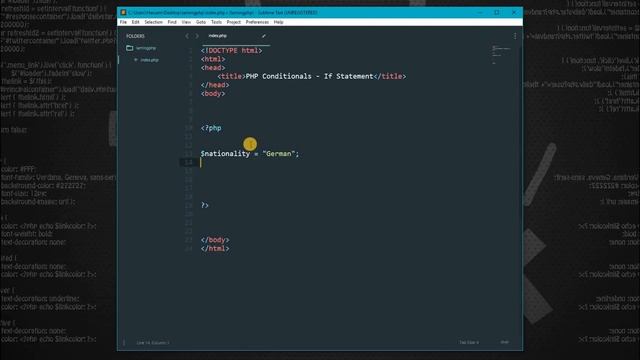Open the File menu

coord(123,22)
